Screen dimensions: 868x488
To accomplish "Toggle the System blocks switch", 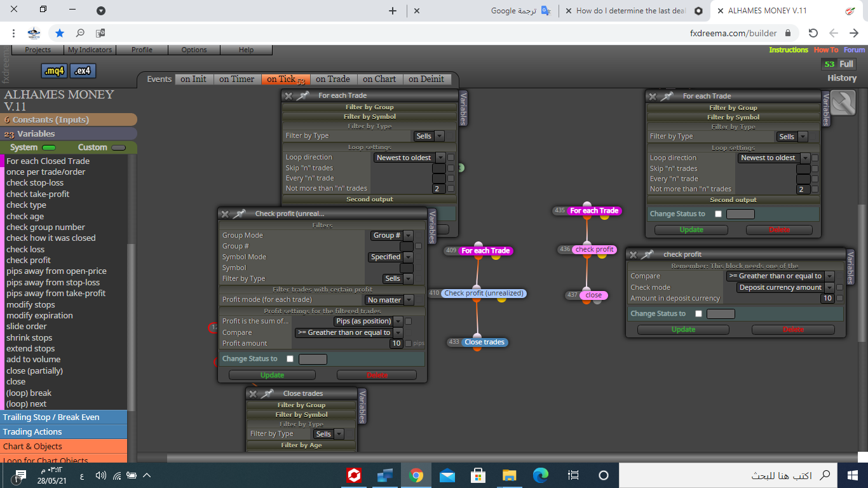I will tap(49, 147).
